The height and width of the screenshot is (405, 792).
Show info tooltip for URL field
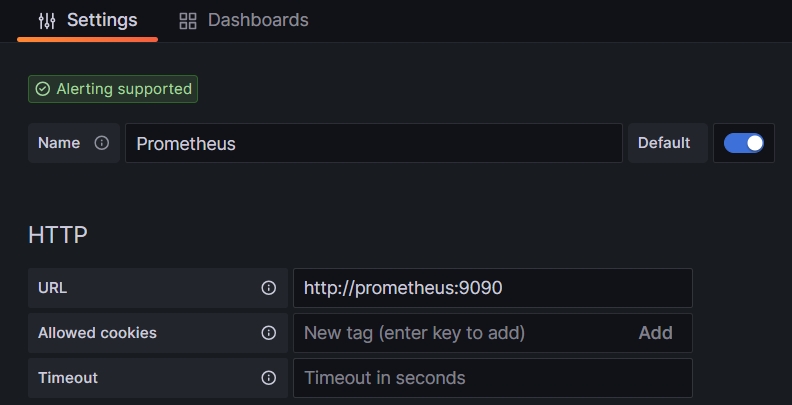point(268,288)
